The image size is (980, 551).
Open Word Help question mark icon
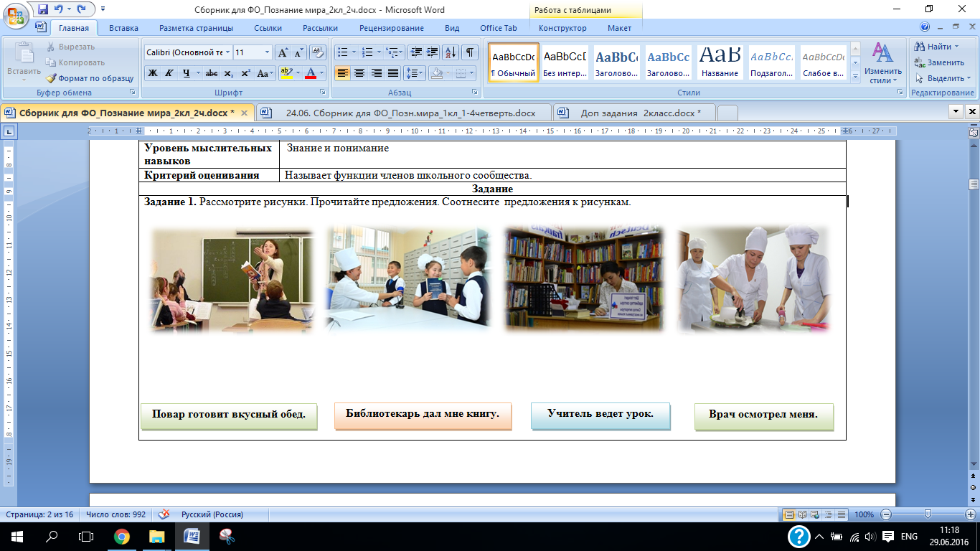coord(925,27)
